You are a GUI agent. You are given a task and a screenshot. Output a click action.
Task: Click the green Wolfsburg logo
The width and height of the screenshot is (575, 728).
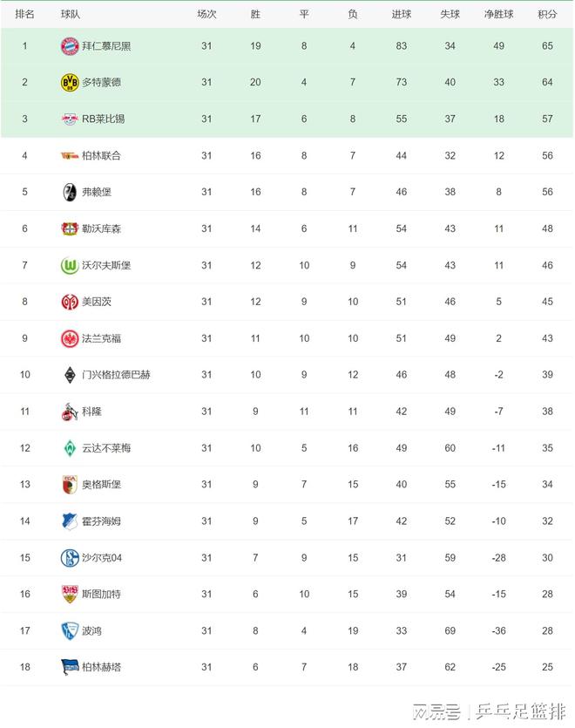(x=70, y=265)
